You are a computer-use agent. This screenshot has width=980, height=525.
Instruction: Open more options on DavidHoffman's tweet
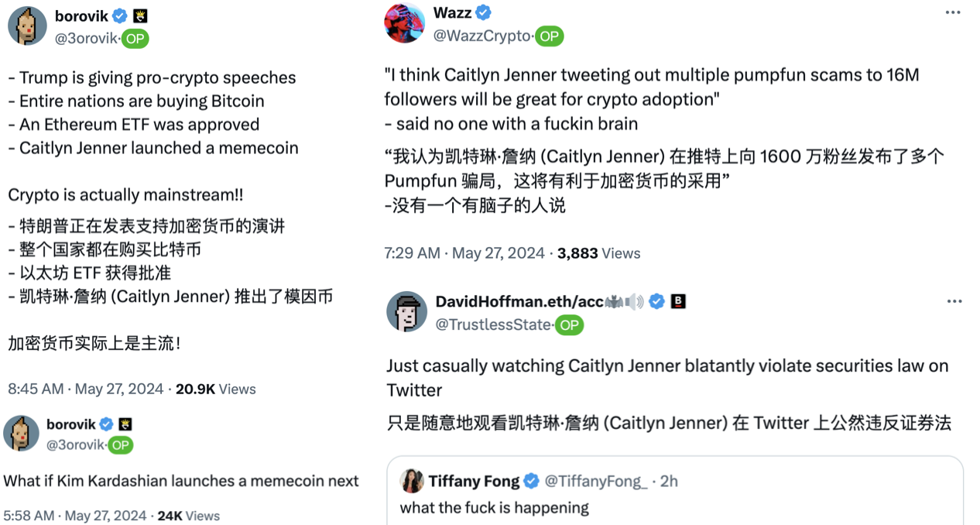coord(954,301)
